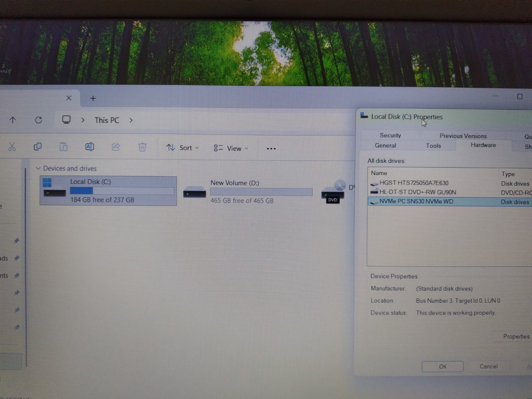Open a new tab with plus button
532x399 pixels.
coord(93,98)
